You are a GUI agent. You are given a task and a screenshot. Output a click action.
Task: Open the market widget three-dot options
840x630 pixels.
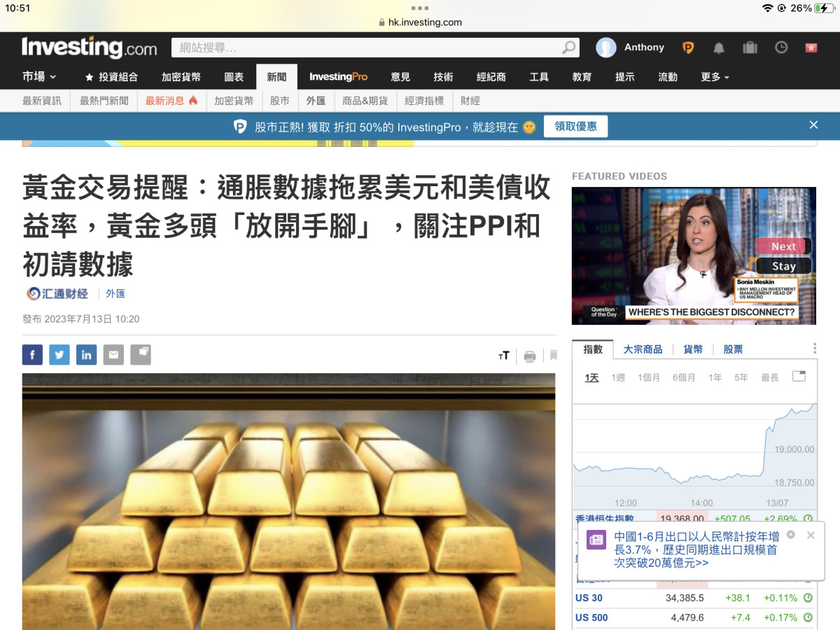click(x=815, y=349)
